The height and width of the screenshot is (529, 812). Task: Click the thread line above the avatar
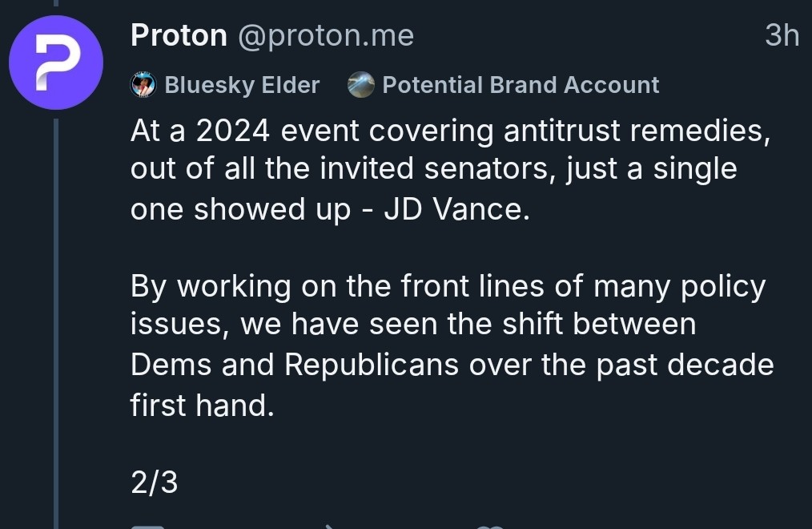click(x=56, y=3)
